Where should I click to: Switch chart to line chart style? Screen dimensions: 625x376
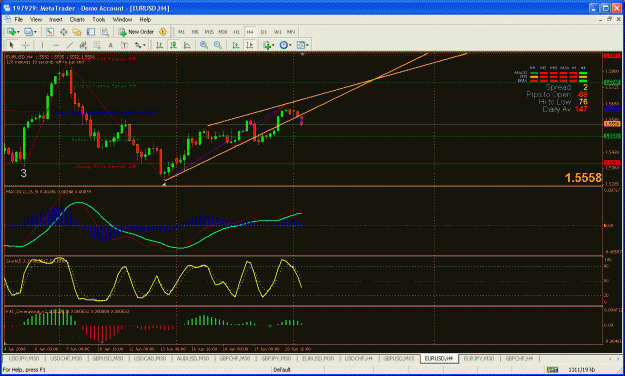[187, 45]
